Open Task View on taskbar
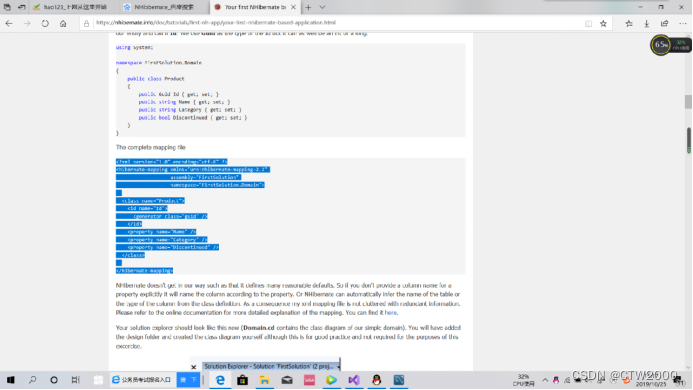Viewport: 693px width, 390px height. (x=76, y=380)
